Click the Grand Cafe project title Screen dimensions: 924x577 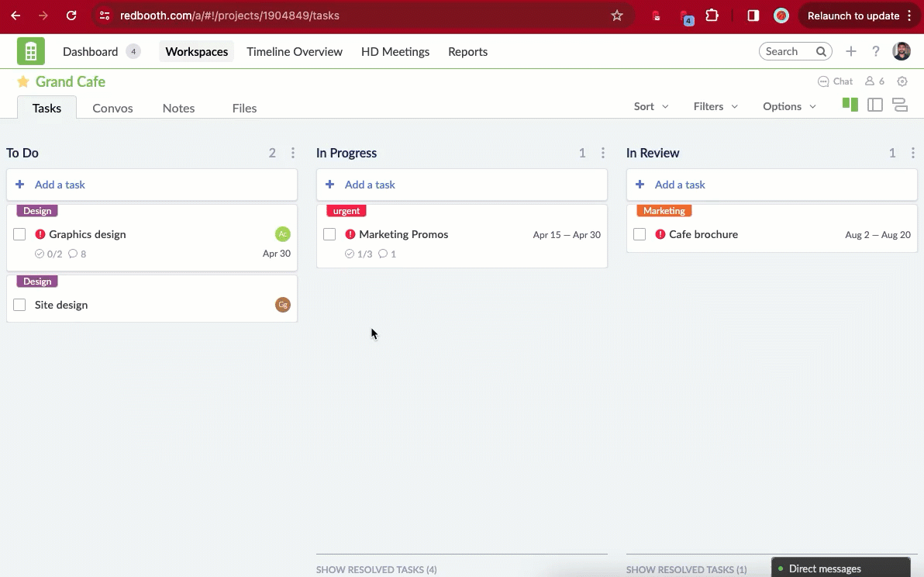click(70, 81)
